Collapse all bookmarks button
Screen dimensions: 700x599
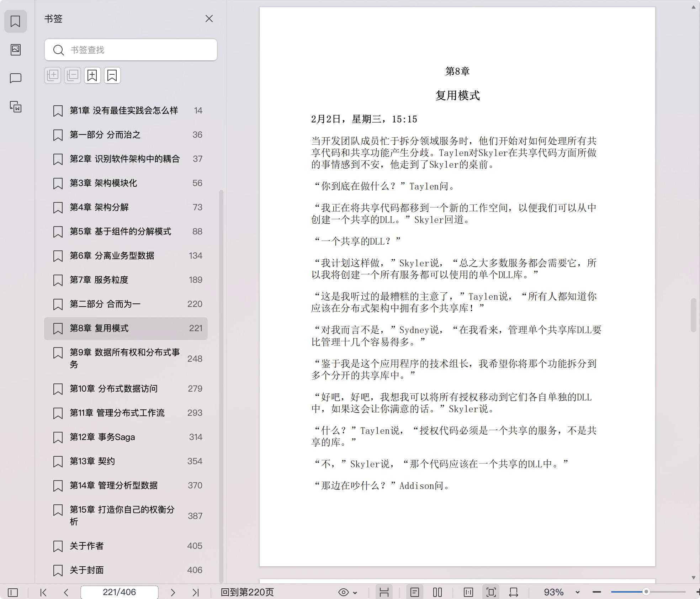tap(73, 75)
